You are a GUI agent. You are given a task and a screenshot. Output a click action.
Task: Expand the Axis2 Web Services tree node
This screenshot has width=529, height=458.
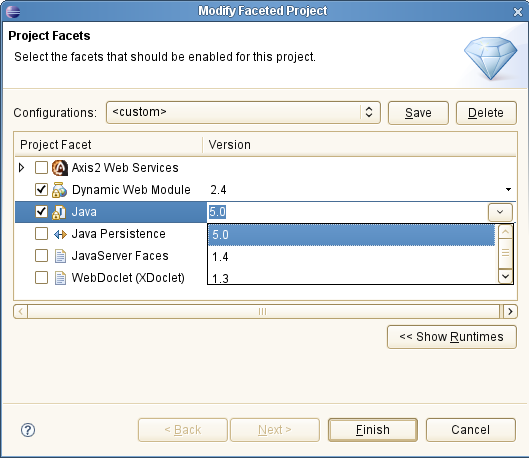coord(21,168)
